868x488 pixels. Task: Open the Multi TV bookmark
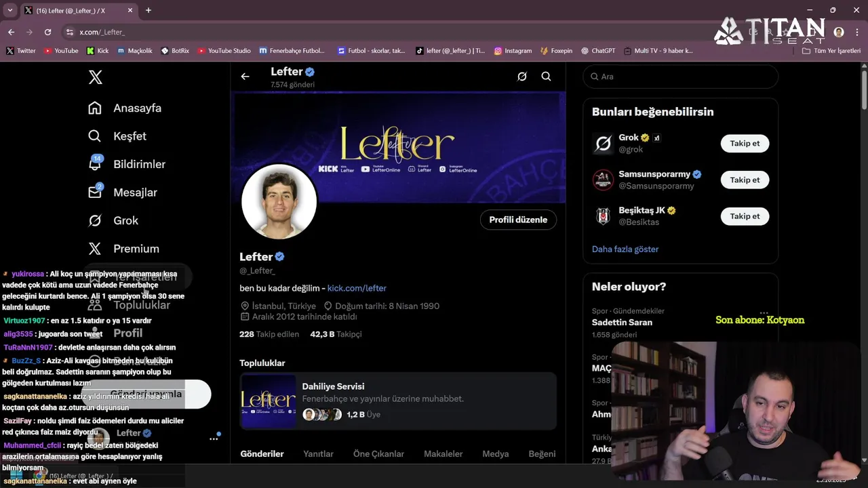(x=658, y=51)
